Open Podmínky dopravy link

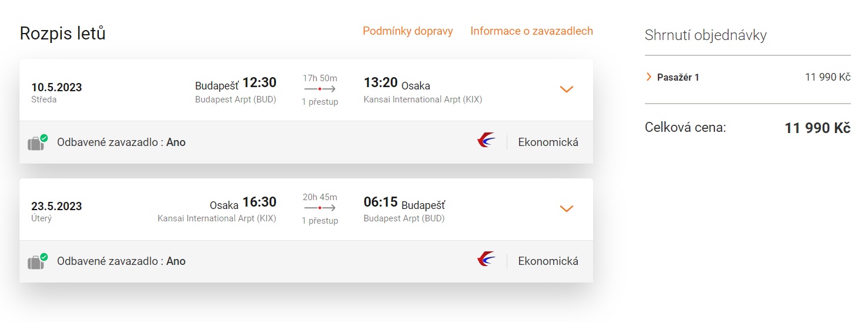[408, 31]
